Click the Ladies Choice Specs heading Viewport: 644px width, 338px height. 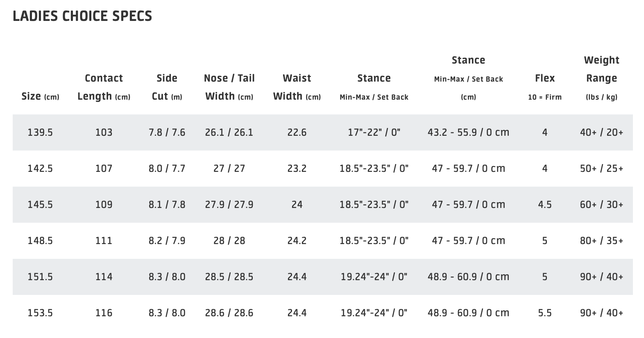tap(82, 16)
